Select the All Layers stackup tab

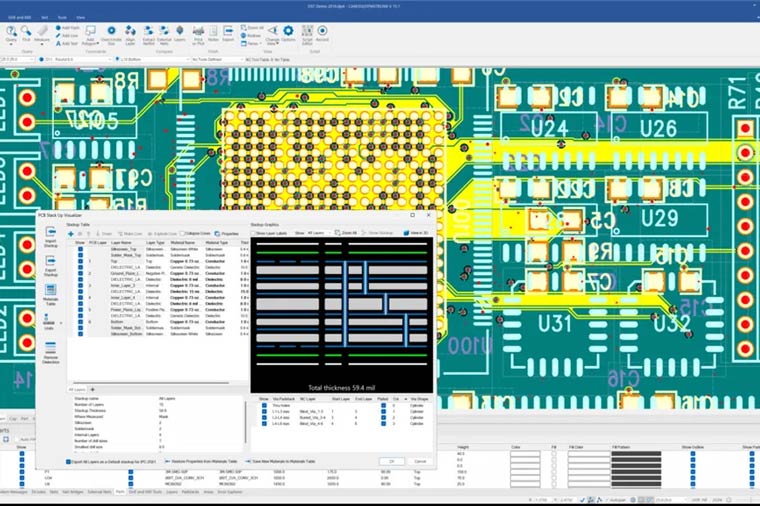point(77,390)
